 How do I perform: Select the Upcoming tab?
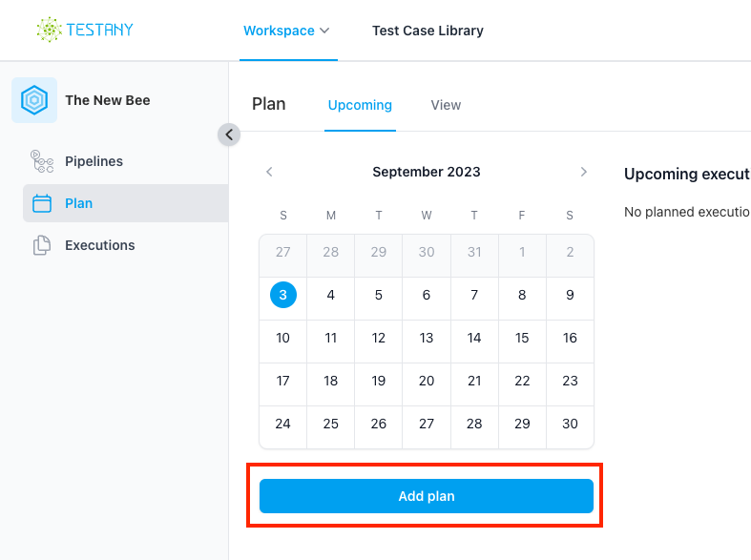point(360,105)
